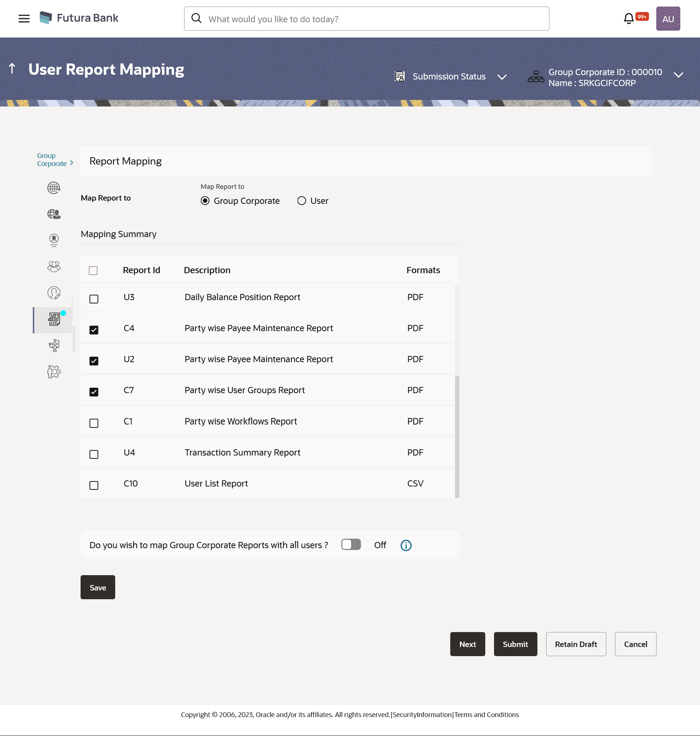The height and width of the screenshot is (736, 700).
Task: Click the workflow hierarchy sidebar icon
Action: tap(54, 346)
